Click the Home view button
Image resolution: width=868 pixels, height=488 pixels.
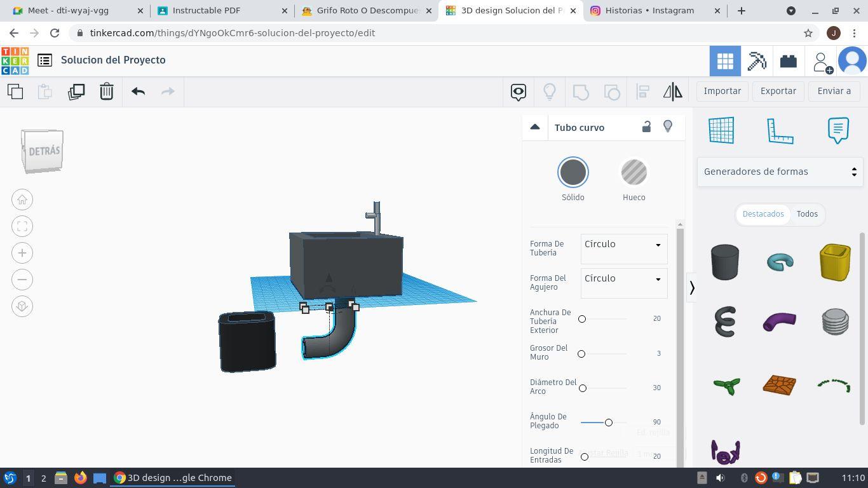(22, 200)
